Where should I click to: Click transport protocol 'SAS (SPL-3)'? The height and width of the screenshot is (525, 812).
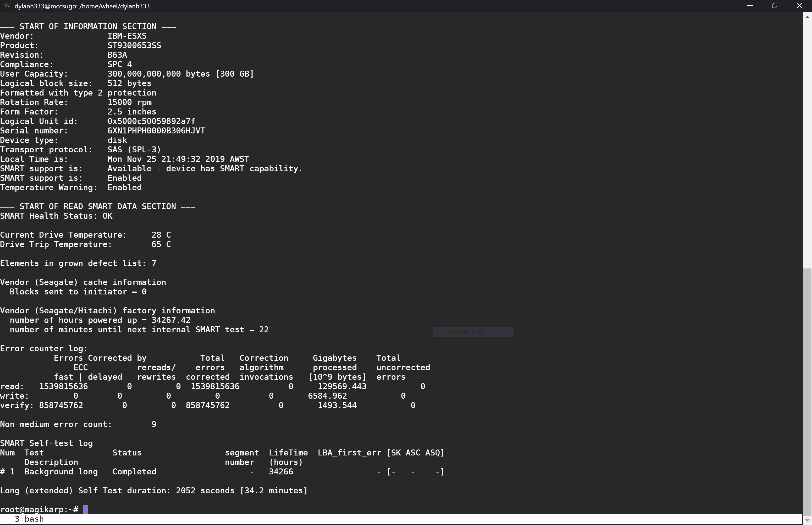point(134,150)
